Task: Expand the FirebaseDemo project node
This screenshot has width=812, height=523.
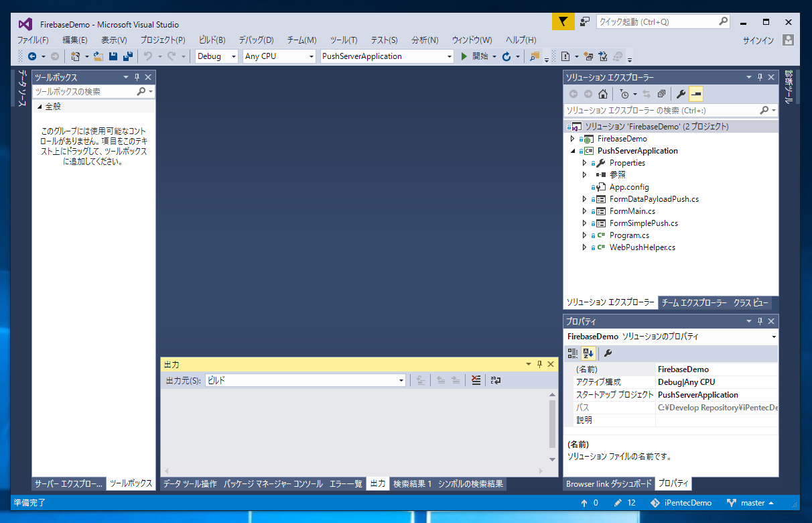Action: pos(572,139)
